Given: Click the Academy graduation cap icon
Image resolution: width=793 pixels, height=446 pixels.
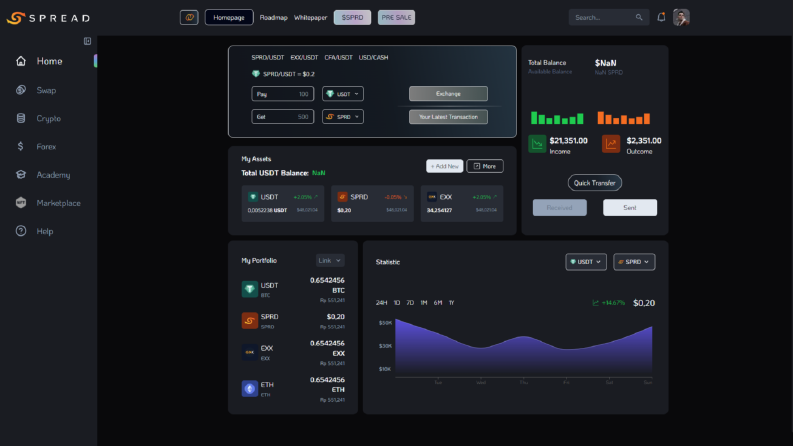Looking at the screenshot, I should [21, 175].
